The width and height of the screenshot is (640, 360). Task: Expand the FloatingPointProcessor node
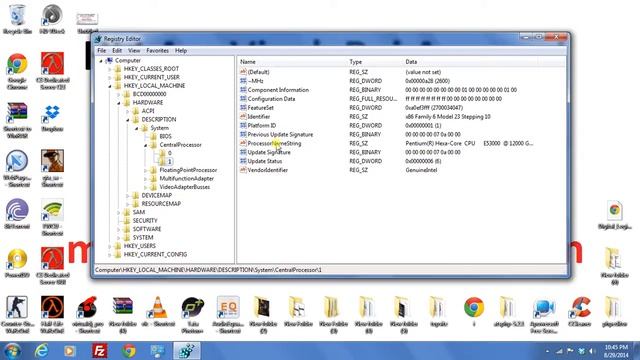tap(145, 170)
